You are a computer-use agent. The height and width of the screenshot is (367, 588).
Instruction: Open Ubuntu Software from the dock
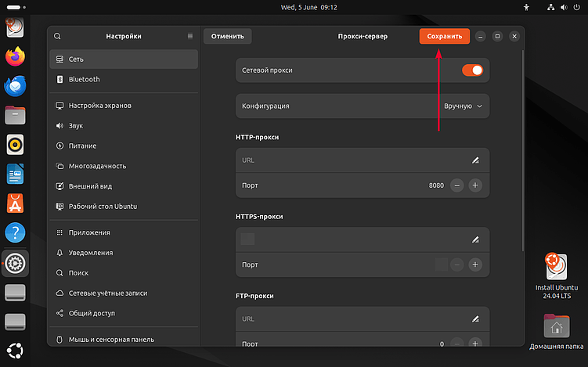[x=15, y=203]
